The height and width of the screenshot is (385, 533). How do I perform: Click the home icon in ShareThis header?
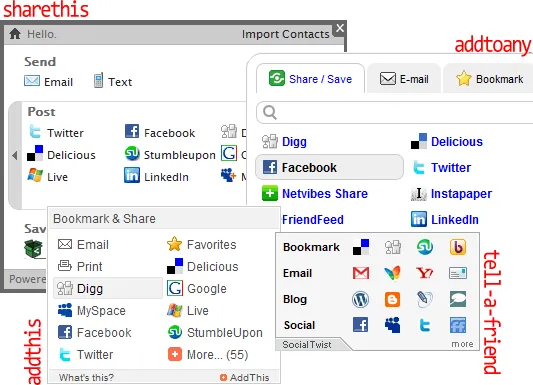click(15, 34)
